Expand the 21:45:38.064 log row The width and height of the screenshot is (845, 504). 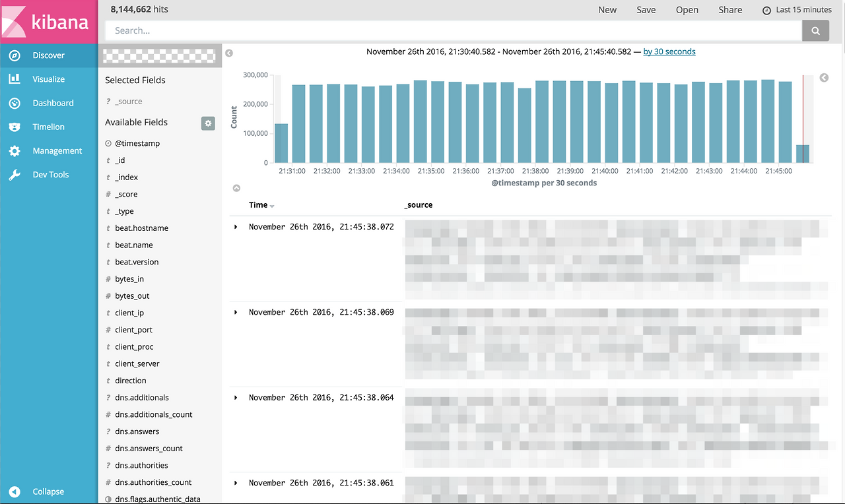click(236, 398)
